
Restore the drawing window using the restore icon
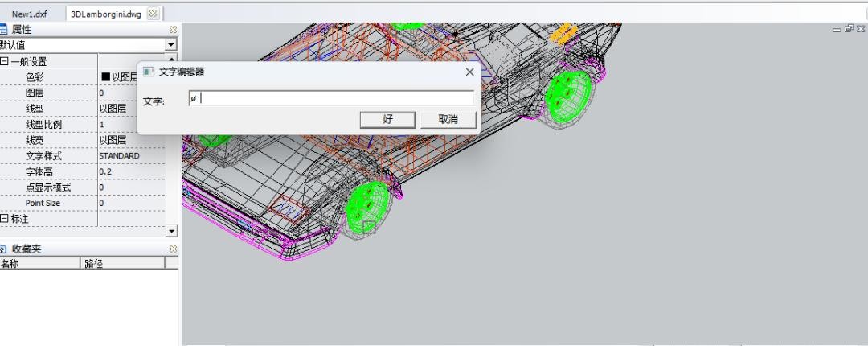[849, 29]
